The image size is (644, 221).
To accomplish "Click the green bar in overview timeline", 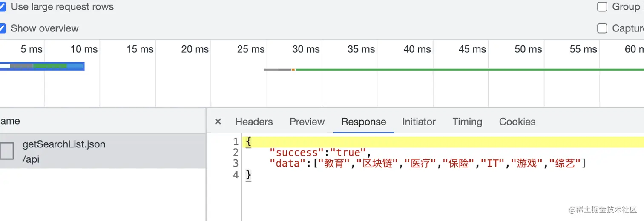I will (469, 69).
